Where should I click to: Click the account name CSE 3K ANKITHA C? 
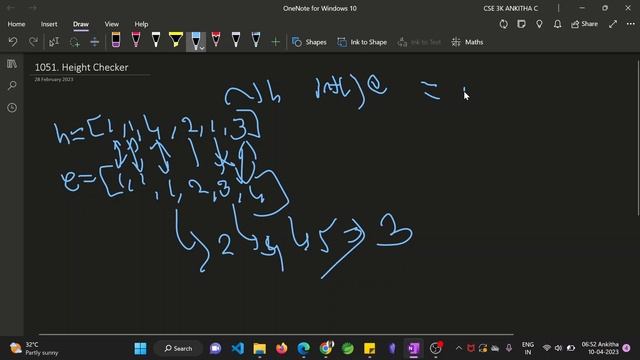point(511,8)
